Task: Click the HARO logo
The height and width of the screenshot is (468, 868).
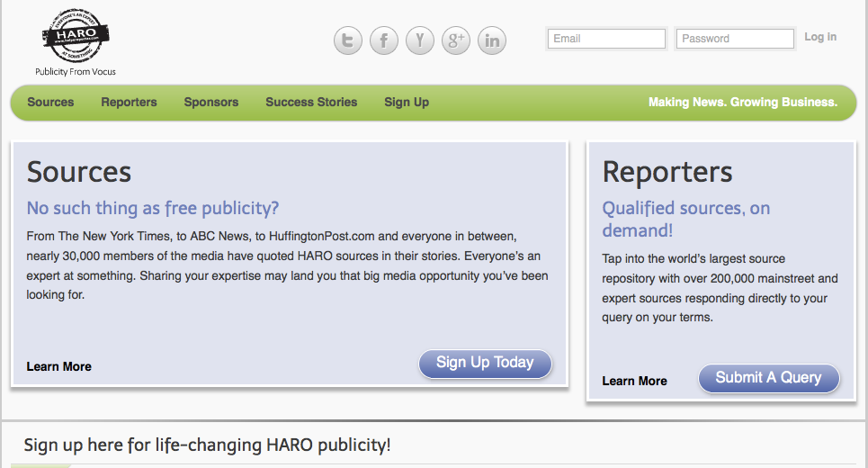Action: (76, 36)
